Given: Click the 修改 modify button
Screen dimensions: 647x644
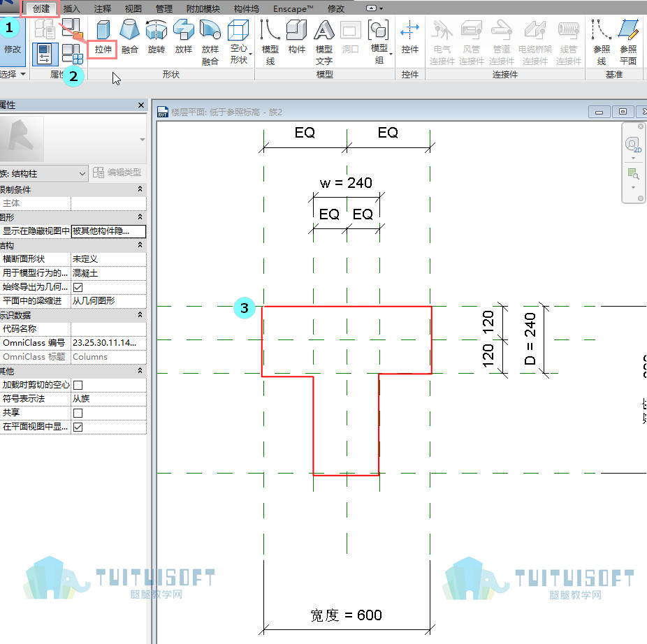Looking at the screenshot, I should (x=13, y=41).
